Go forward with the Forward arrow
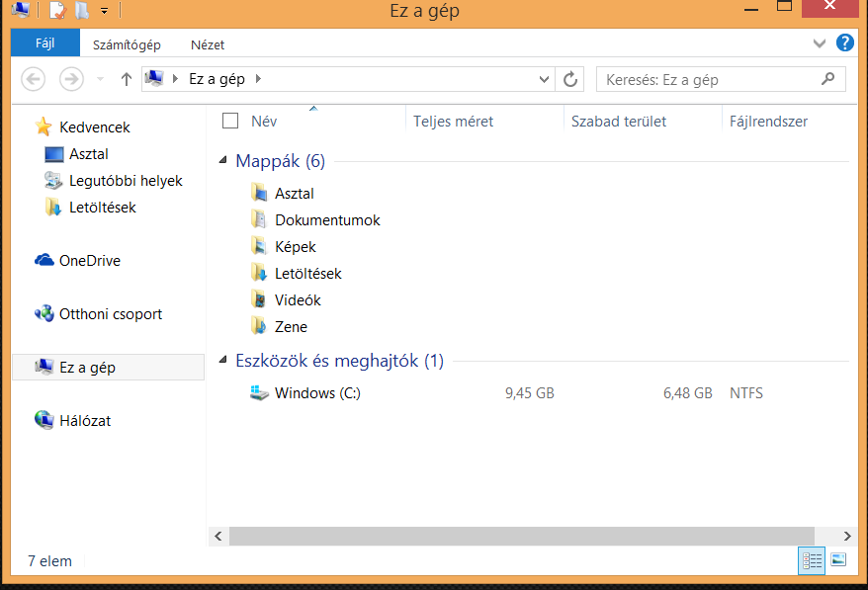 coord(71,79)
